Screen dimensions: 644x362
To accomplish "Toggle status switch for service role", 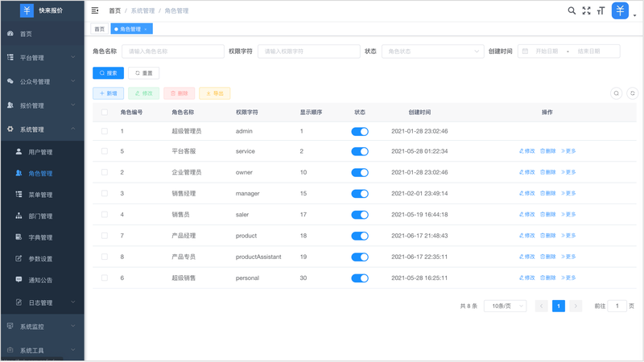I will pyautogui.click(x=360, y=151).
